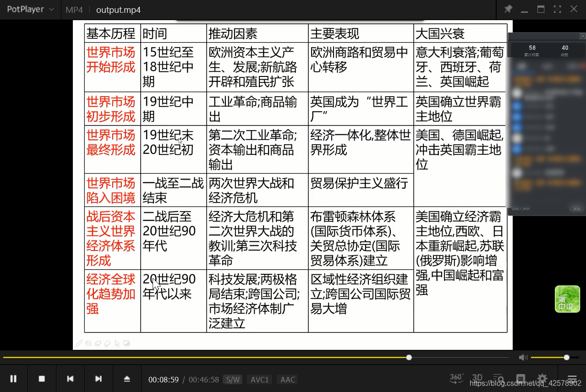
Task: Select the pointer cursor tool on slide
Action: pos(117,343)
